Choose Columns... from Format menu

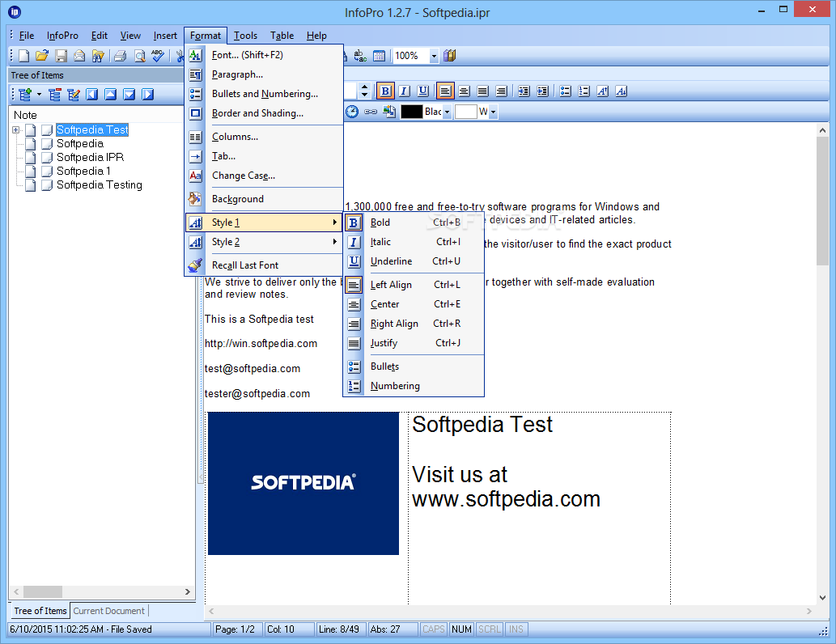tap(264, 137)
